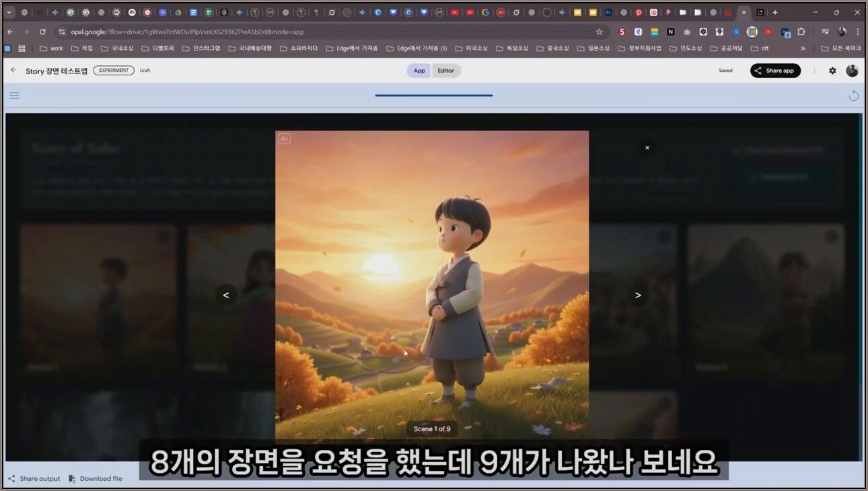Open the 미국소싱 bookmark folder

coord(471,48)
